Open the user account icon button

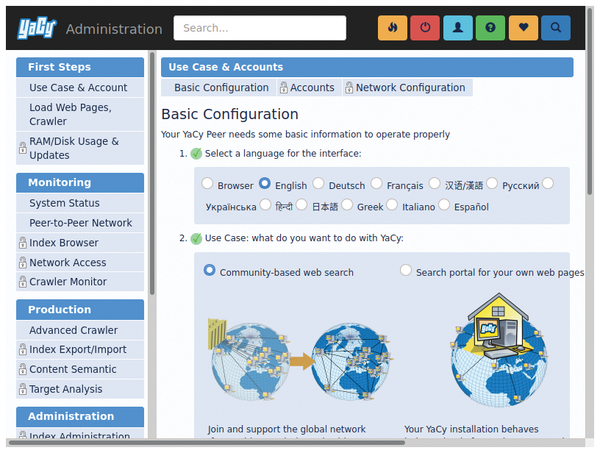[458, 28]
